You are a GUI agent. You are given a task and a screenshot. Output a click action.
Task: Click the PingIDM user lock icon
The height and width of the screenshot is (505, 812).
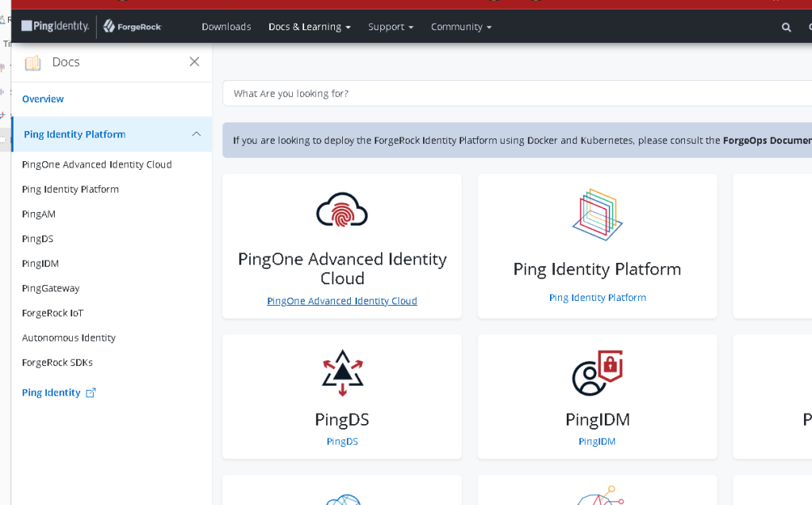pyautogui.click(x=597, y=373)
